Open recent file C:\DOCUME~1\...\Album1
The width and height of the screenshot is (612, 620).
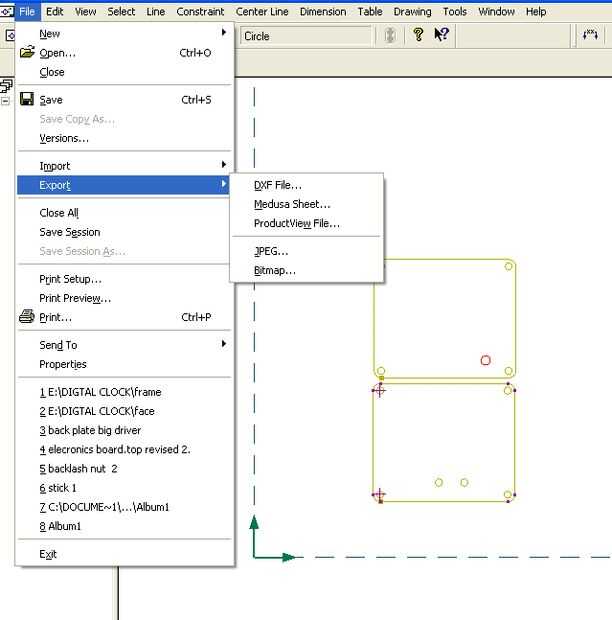[x=123, y=507]
